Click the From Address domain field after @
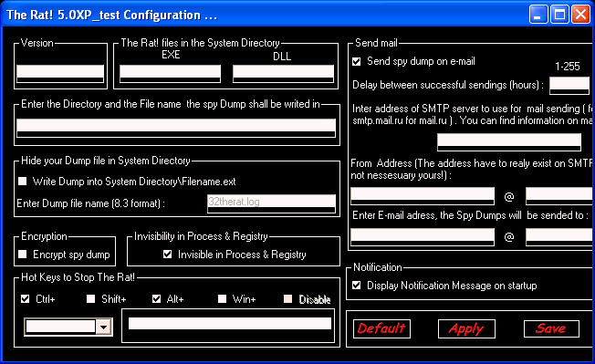The height and width of the screenshot is (364, 595). (x=559, y=195)
